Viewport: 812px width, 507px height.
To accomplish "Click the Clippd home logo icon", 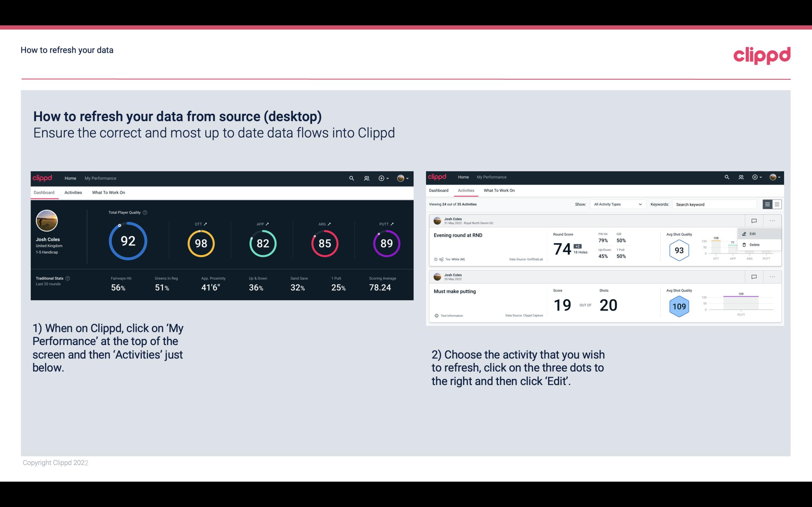I will (43, 177).
